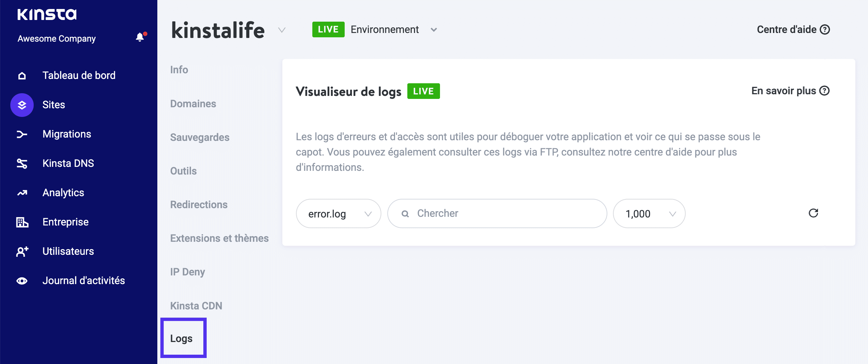Open the Centre d'aide link
The height and width of the screenshot is (364, 868).
pos(793,30)
